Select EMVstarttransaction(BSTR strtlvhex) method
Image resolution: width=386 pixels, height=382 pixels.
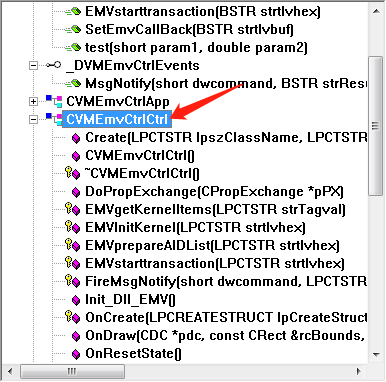pyautogui.click(x=203, y=12)
